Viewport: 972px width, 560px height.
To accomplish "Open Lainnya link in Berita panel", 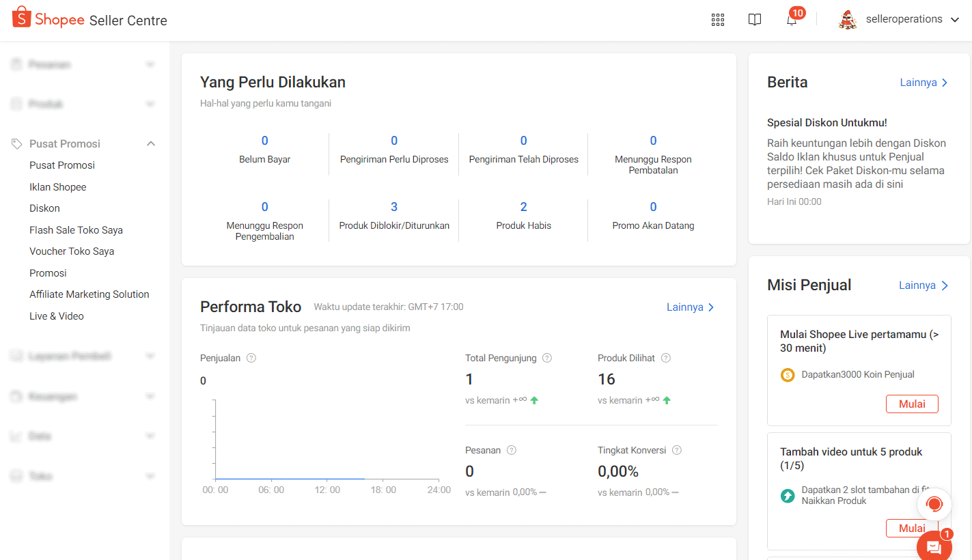I will tap(924, 83).
